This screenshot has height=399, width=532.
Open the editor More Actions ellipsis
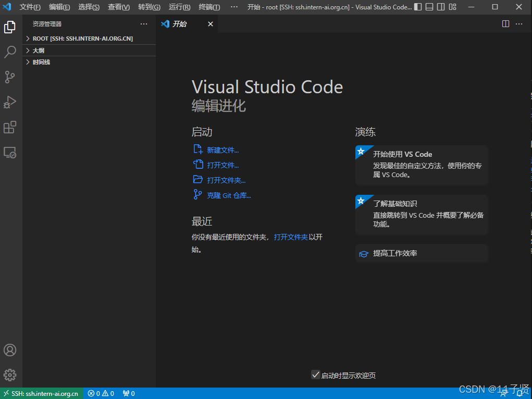click(519, 24)
